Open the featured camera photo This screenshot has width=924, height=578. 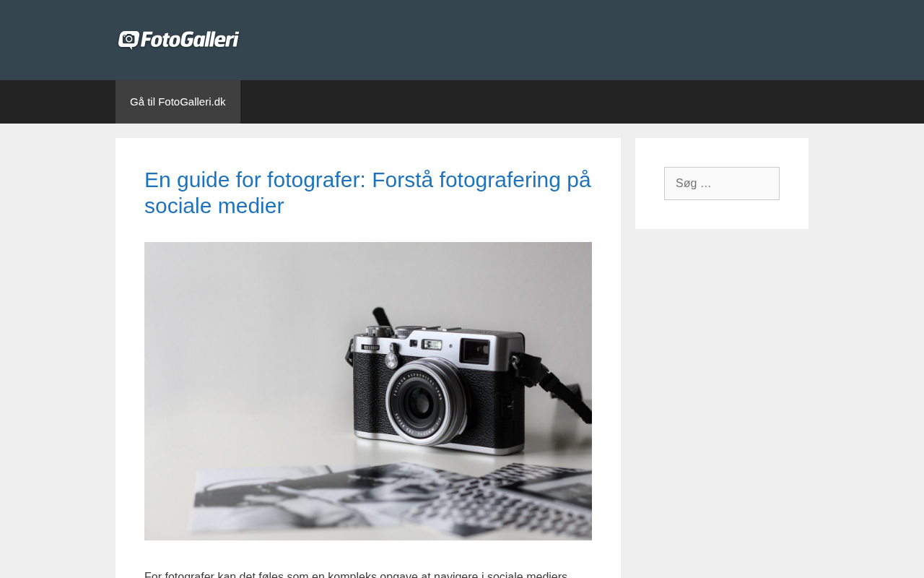point(368,391)
